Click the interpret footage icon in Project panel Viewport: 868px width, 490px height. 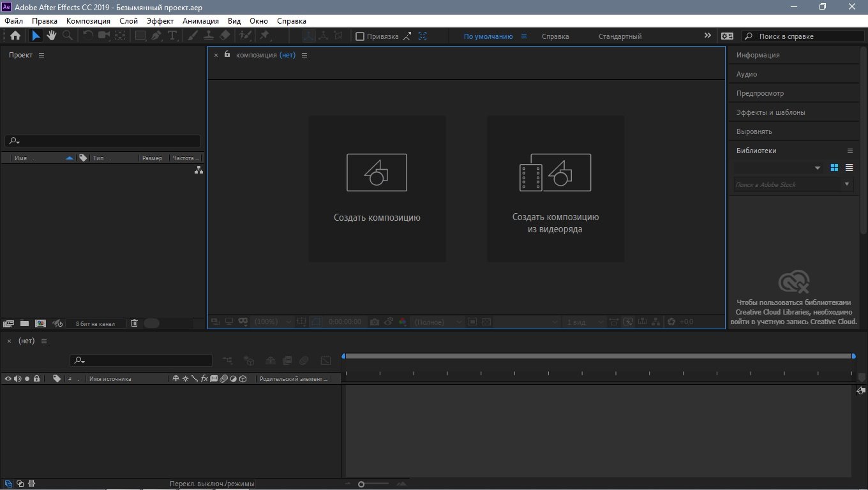coord(8,323)
